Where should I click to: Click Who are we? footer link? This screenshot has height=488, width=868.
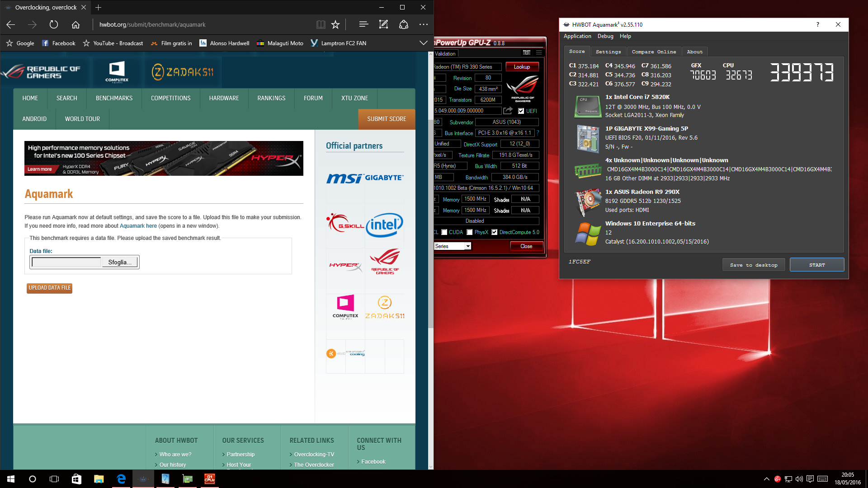pyautogui.click(x=175, y=454)
